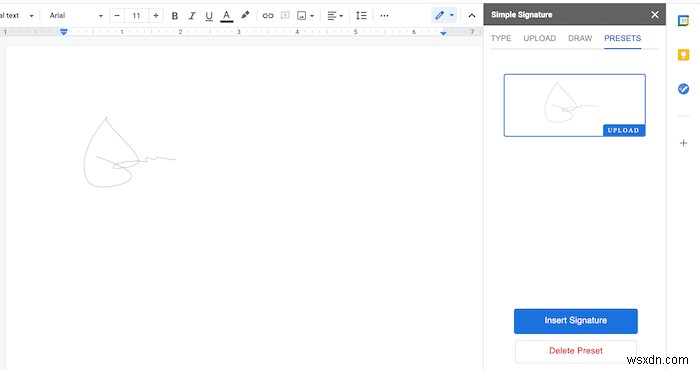
Task: Open Google Calendar in side panel
Action: [x=683, y=21]
